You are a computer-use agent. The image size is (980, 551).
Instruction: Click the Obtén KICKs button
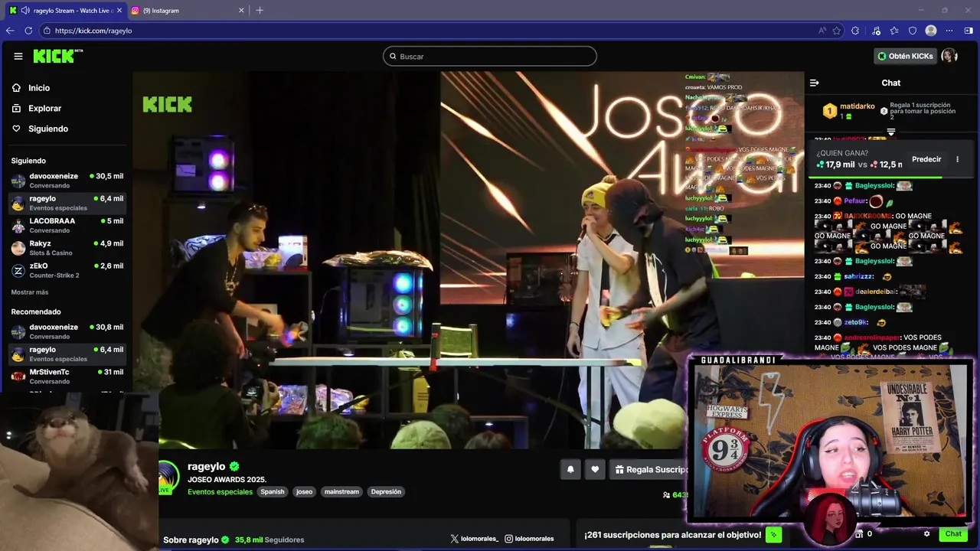pos(905,56)
